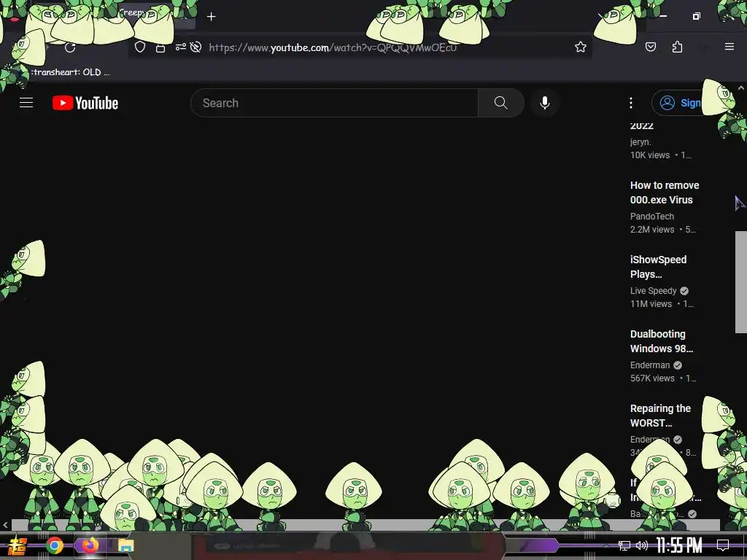Bookmark this page with the star icon
747x560 pixels.
tap(580, 47)
